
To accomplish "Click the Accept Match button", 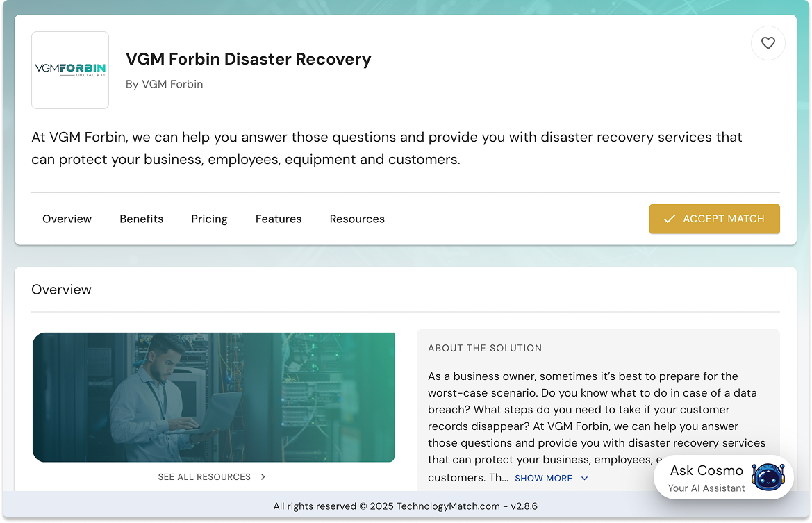I will [715, 219].
